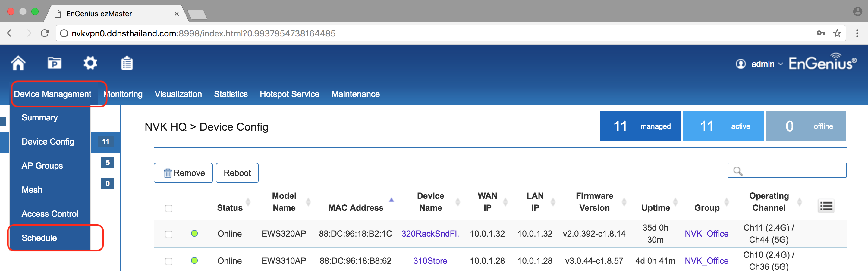The width and height of the screenshot is (868, 271).
Task: Click the 11 active counter tile
Action: [723, 126]
